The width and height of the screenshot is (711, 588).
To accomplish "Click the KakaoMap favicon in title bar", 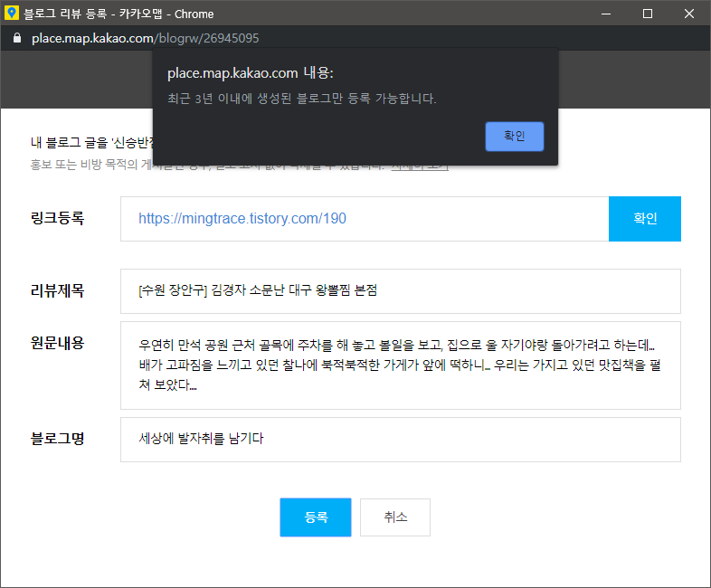I will (x=12, y=14).
